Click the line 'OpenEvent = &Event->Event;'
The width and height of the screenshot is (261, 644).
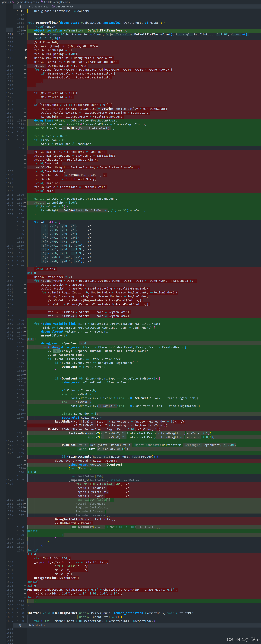84,367
